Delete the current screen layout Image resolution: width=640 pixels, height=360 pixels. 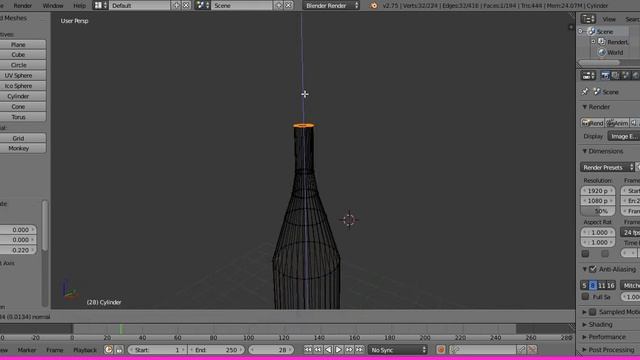(186, 5)
